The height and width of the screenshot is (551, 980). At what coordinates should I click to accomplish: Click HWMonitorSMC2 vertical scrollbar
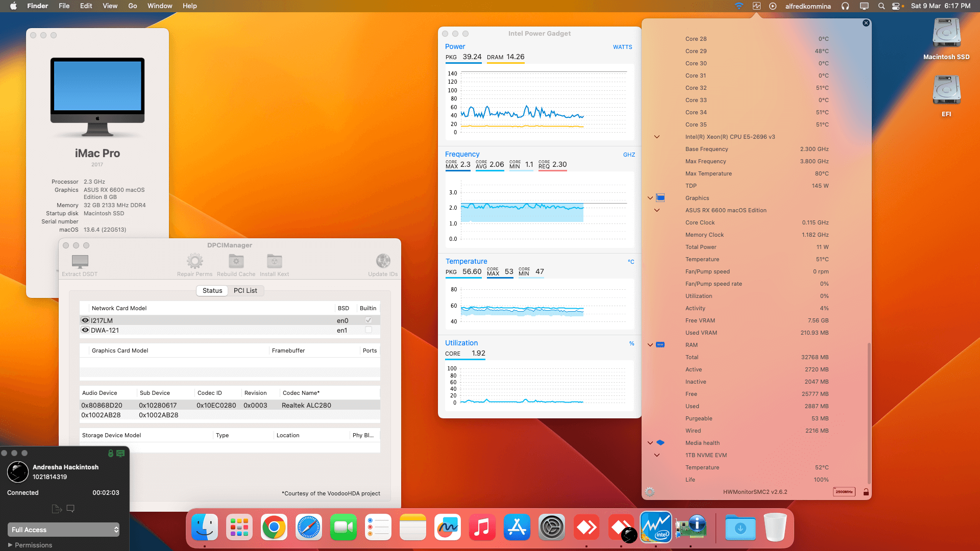pyautogui.click(x=869, y=413)
